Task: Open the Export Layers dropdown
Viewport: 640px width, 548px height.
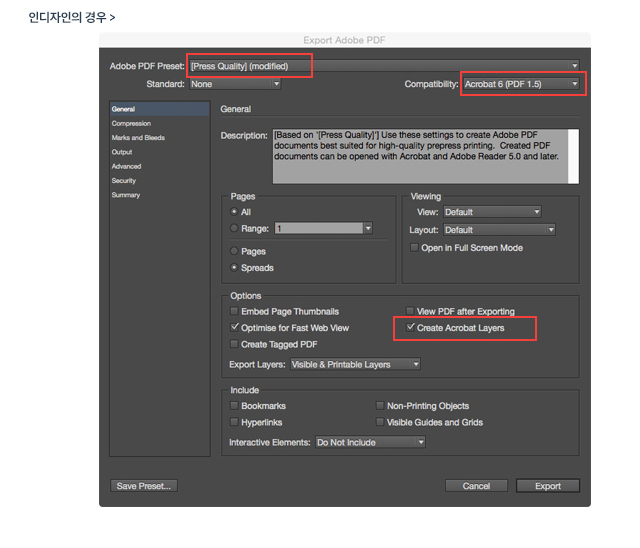Action: coord(355,364)
